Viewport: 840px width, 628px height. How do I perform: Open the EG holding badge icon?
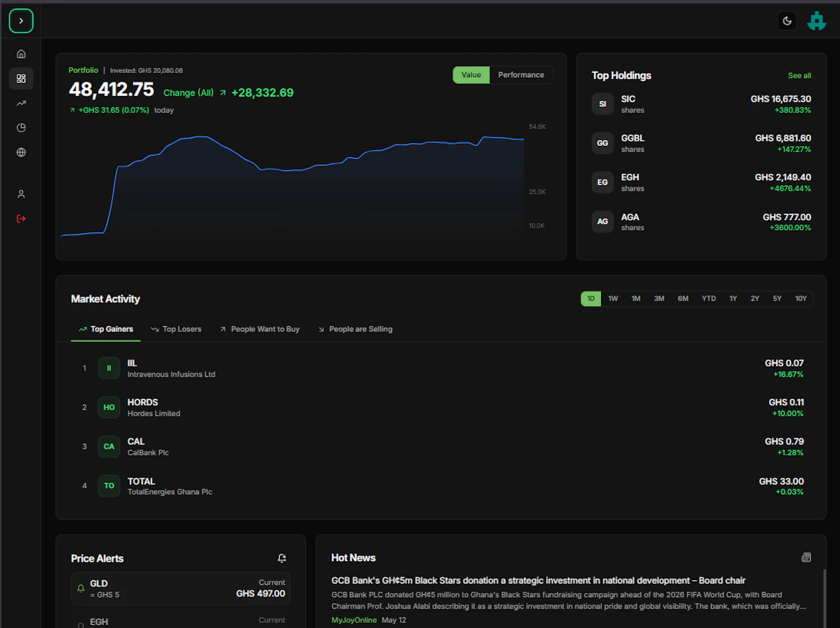tap(602, 183)
